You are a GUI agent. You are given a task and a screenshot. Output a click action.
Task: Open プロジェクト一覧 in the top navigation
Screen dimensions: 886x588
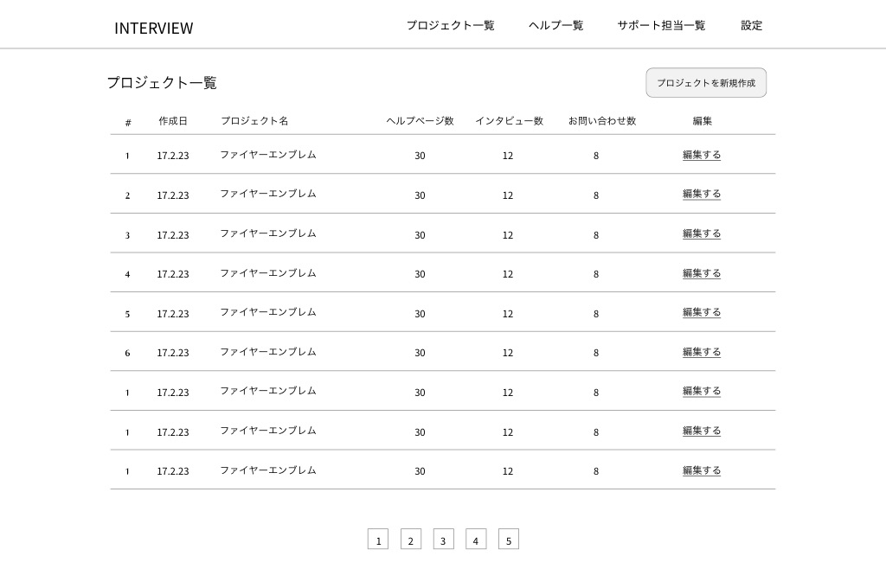[x=450, y=25]
